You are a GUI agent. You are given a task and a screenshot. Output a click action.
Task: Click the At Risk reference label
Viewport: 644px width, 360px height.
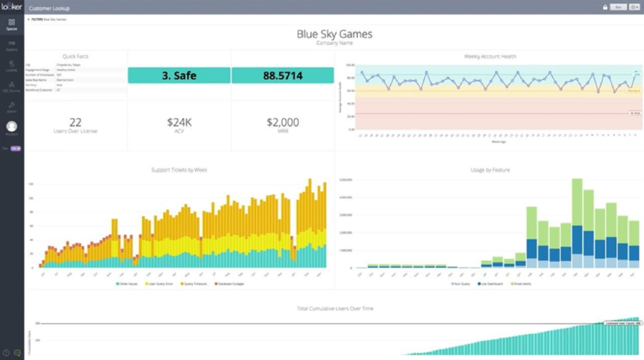[x=635, y=113]
